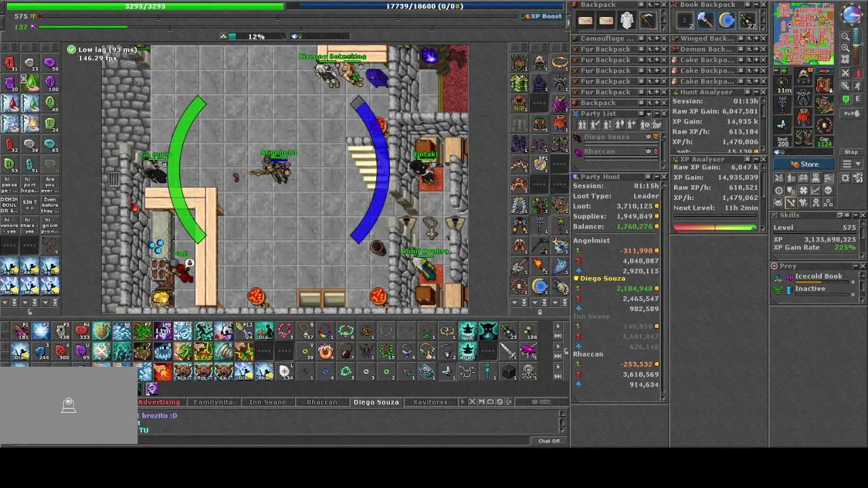The height and width of the screenshot is (488, 868).
Task: Zoom in the minimap
Action: point(845,47)
